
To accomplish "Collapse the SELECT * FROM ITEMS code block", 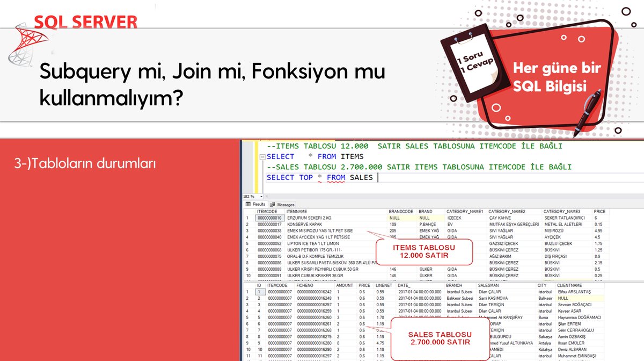I will 262,157.
